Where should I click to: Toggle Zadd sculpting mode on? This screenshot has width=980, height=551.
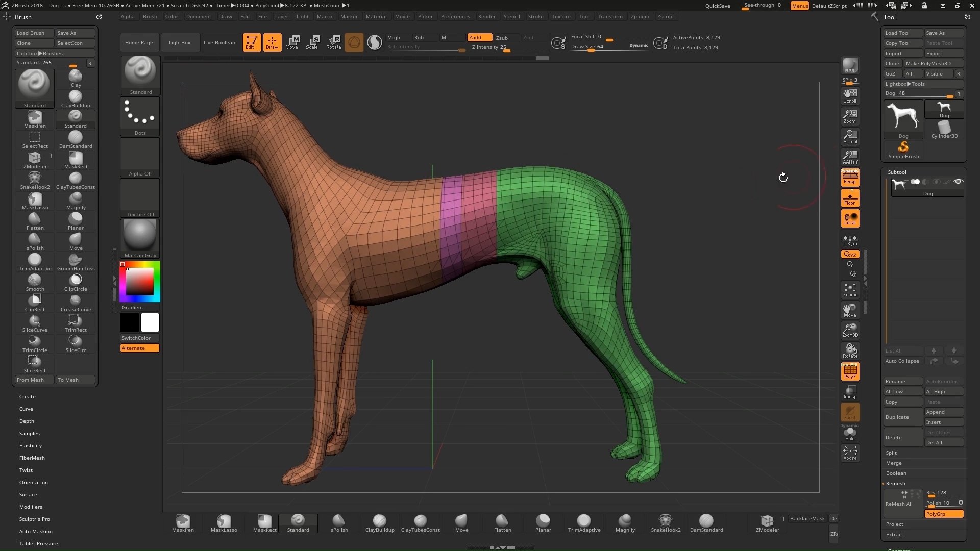pos(477,38)
